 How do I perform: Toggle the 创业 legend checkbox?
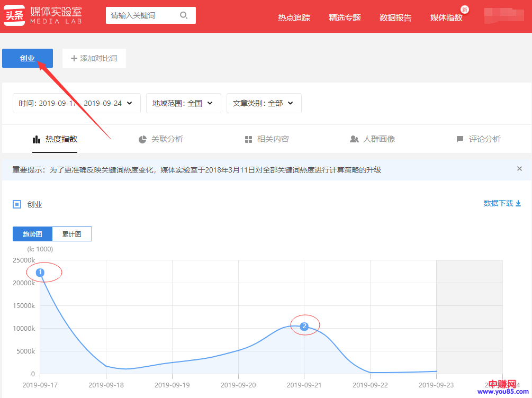coord(17,204)
